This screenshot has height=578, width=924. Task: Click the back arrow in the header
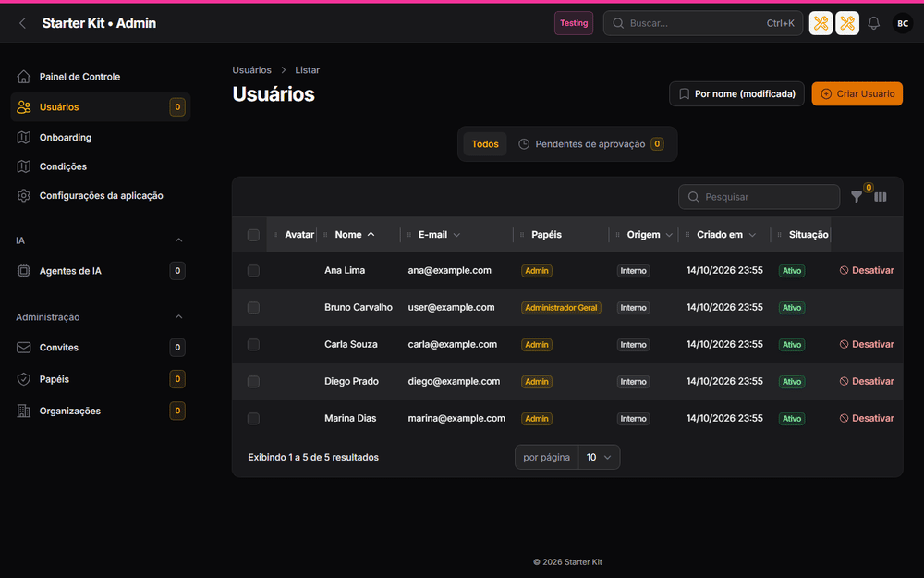22,23
